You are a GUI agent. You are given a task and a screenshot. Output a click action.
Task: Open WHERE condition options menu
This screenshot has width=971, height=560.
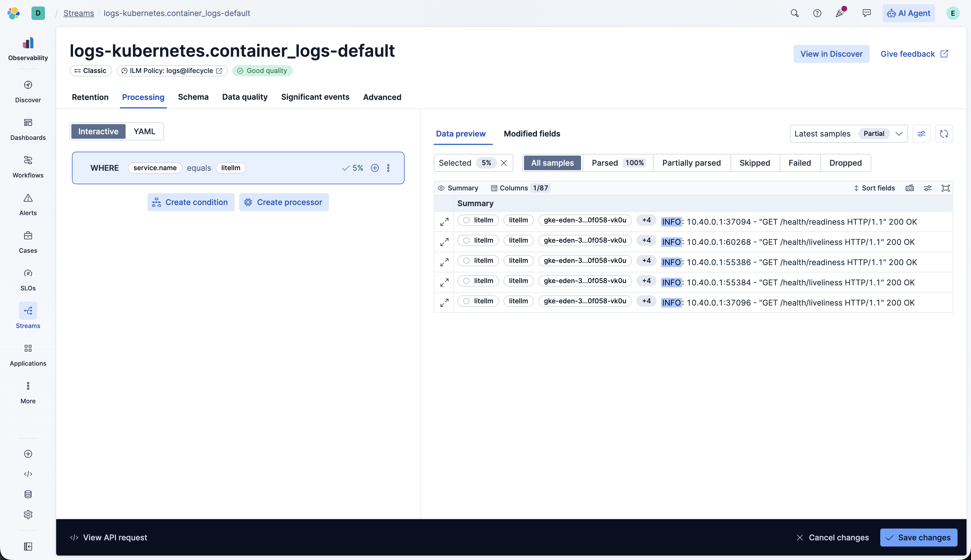[388, 168]
